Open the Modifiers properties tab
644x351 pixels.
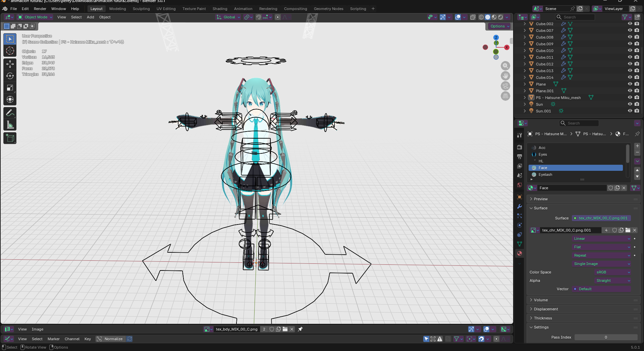[520, 206]
